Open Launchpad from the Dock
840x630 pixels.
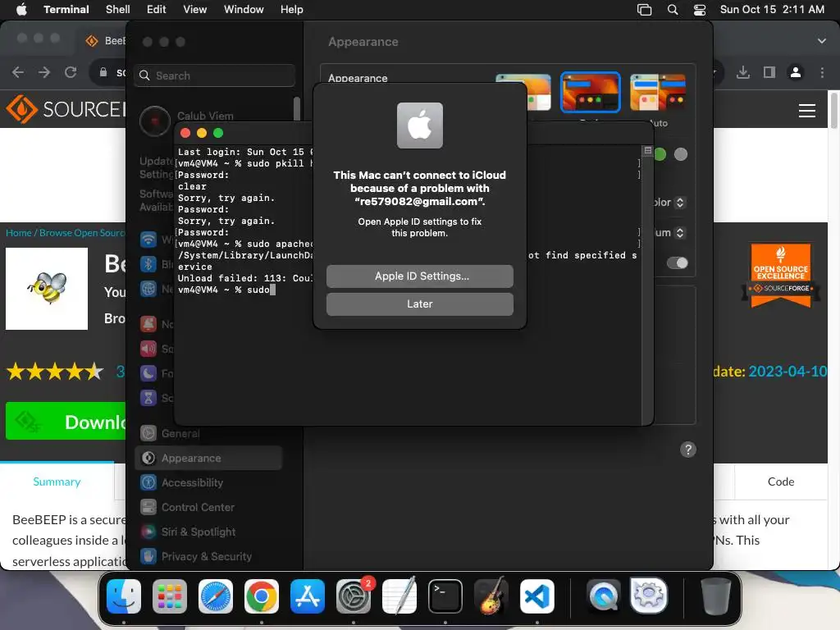(x=170, y=596)
